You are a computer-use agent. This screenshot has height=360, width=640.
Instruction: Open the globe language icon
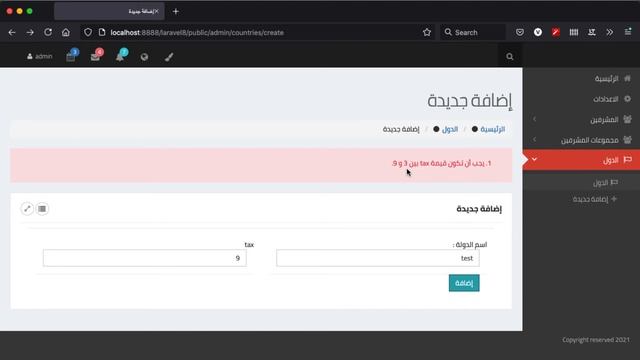144,57
